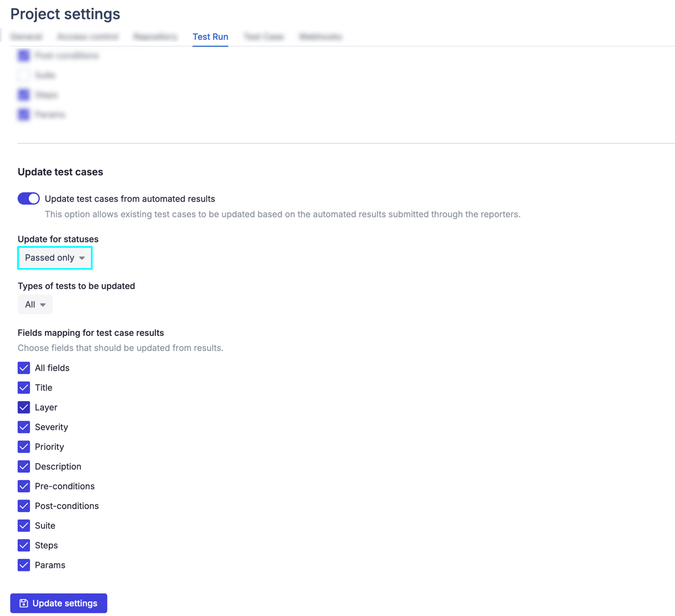Toggle Update test cases from automated results

pos(29,199)
